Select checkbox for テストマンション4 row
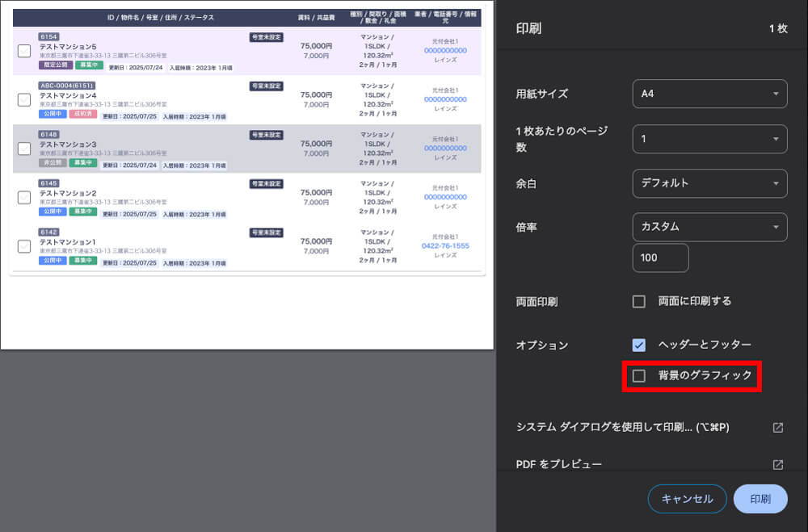808x532 pixels. (24, 99)
